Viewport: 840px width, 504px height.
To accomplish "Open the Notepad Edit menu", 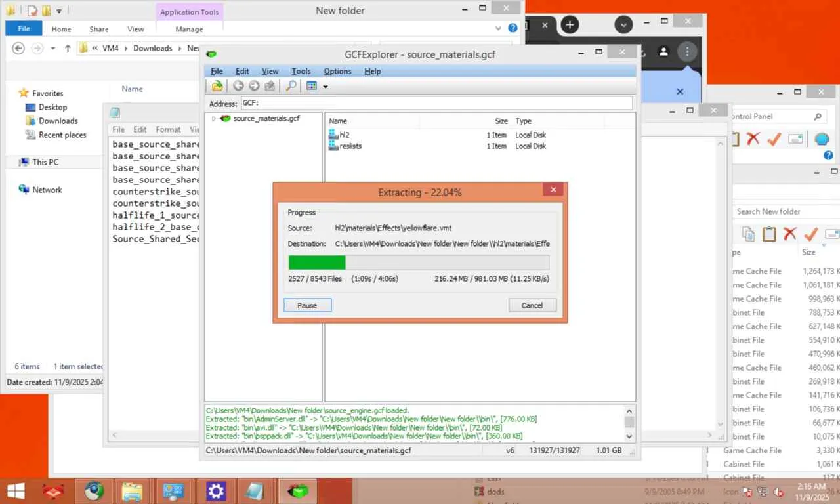I will click(x=140, y=129).
